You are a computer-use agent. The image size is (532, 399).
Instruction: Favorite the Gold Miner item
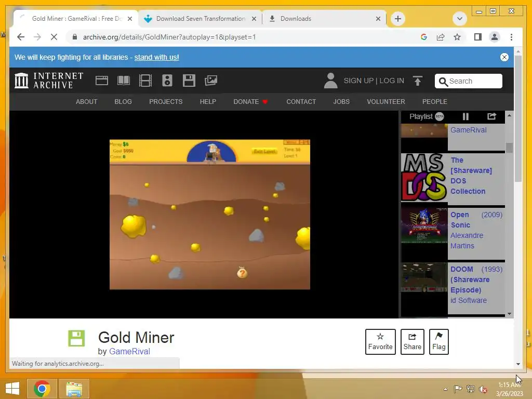pos(380,342)
